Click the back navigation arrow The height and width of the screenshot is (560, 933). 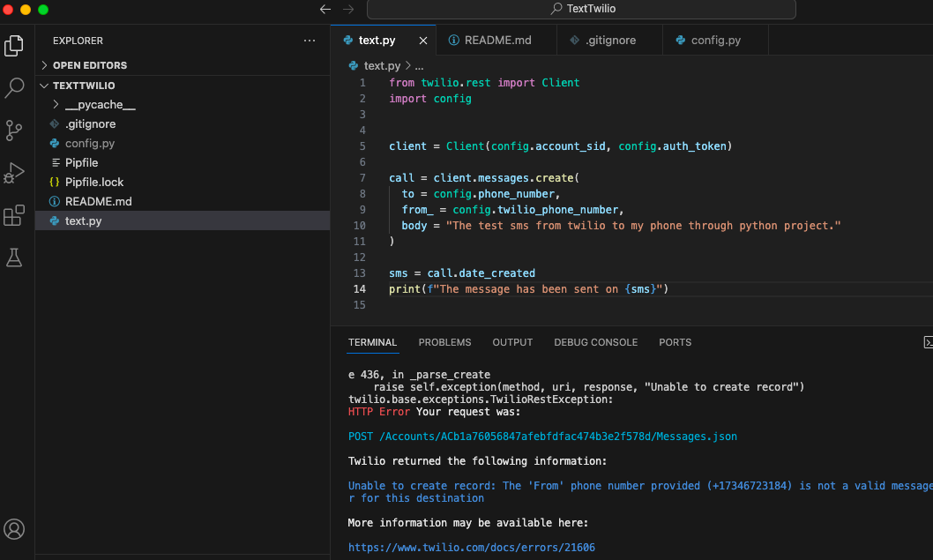click(325, 9)
